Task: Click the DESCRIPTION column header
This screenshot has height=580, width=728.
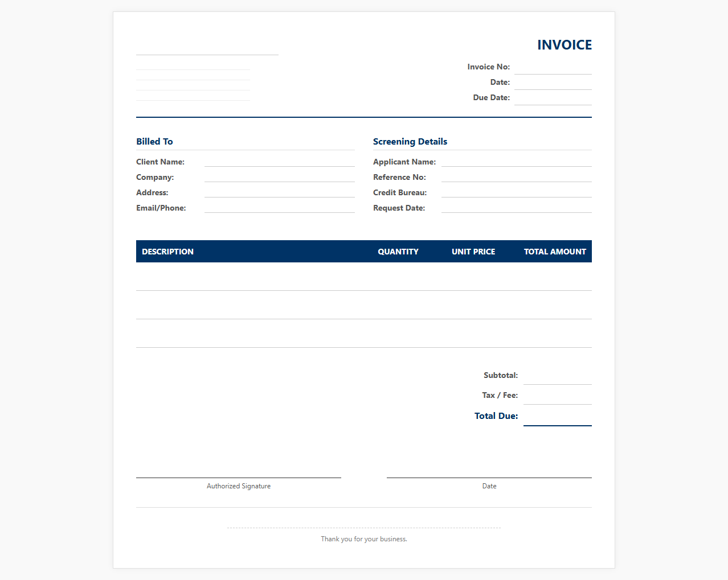Action: 167,252
